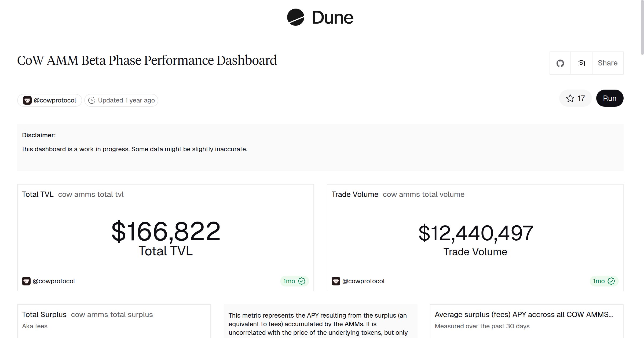This screenshot has width=644, height=338.
Task: Click the camera screenshot icon
Action: [581, 63]
